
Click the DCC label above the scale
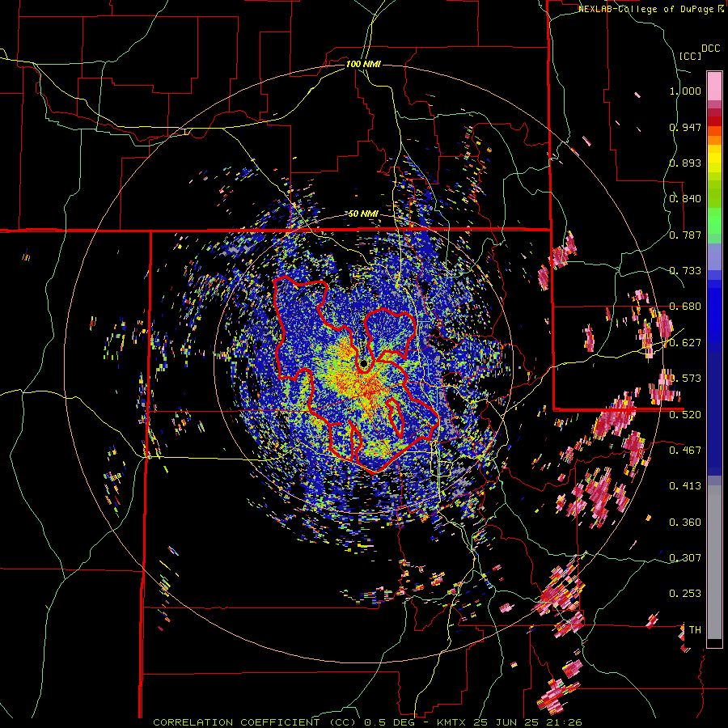[x=710, y=49]
